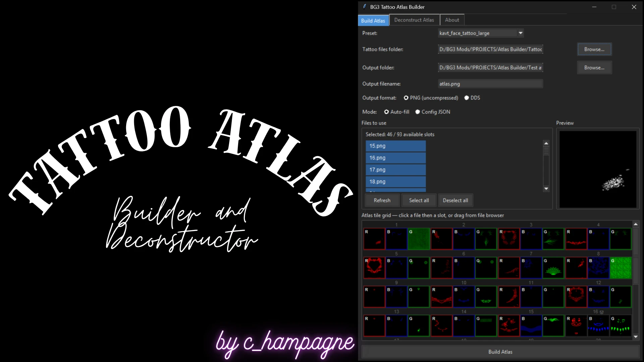Select the G tile of slot 14
Viewport: 644px width, 362px height.
point(486,325)
